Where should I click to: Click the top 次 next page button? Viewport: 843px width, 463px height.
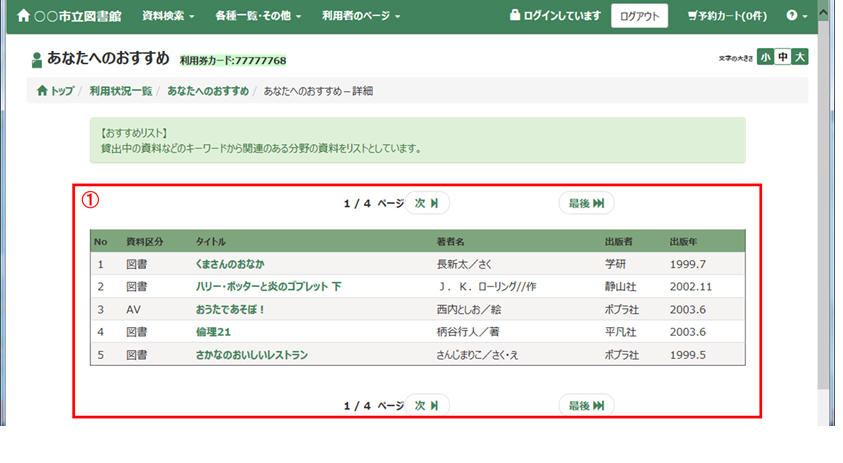(427, 203)
